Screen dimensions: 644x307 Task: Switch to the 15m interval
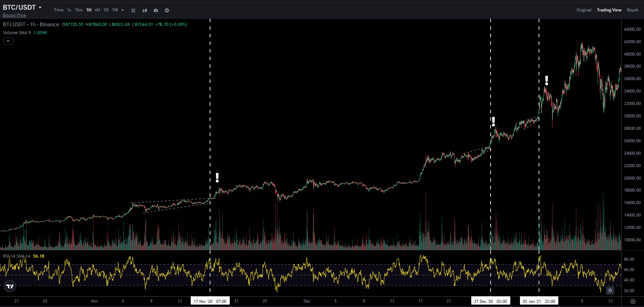[79, 10]
